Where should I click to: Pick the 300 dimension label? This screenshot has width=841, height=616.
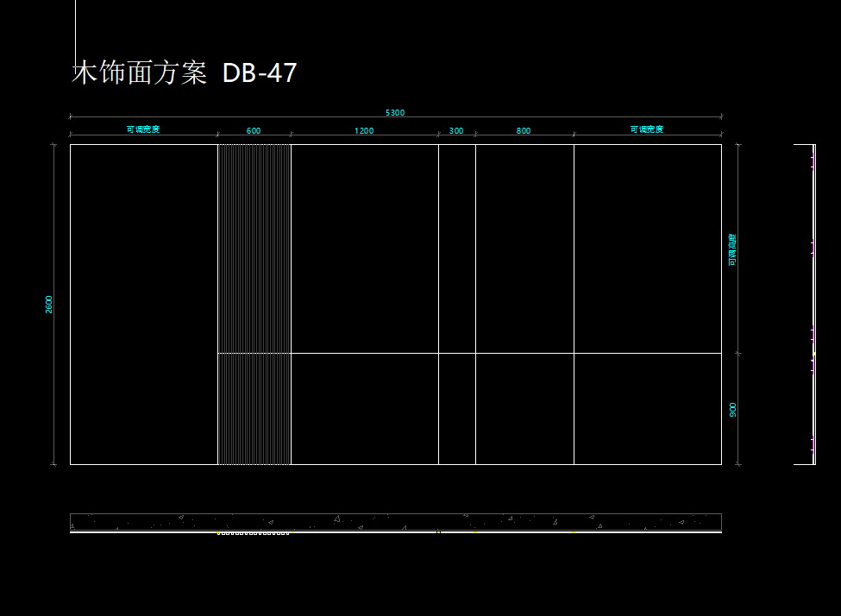pyautogui.click(x=456, y=131)
